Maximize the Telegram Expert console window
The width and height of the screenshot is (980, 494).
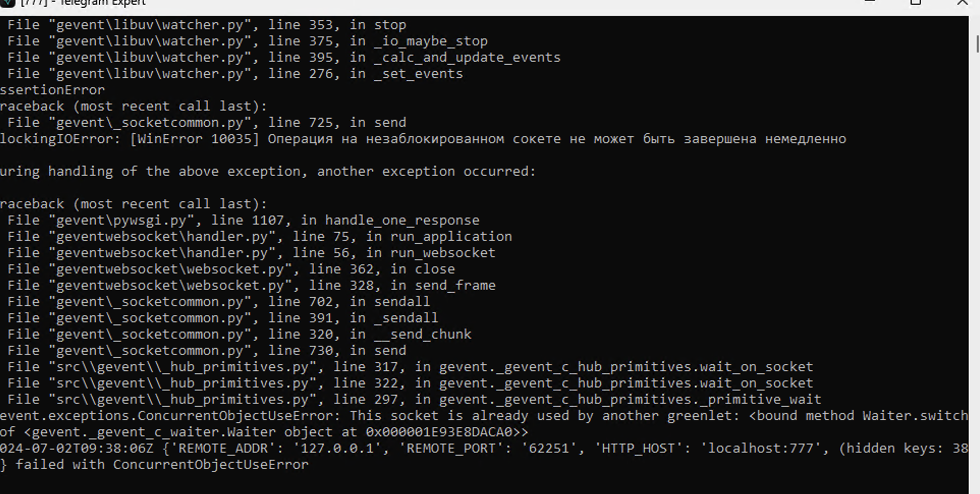[x=915, y=2]
